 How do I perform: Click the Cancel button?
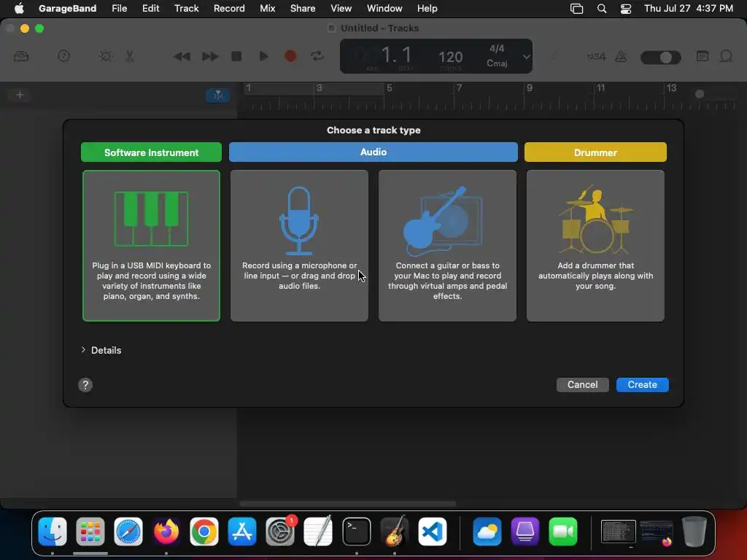(582, 385)
